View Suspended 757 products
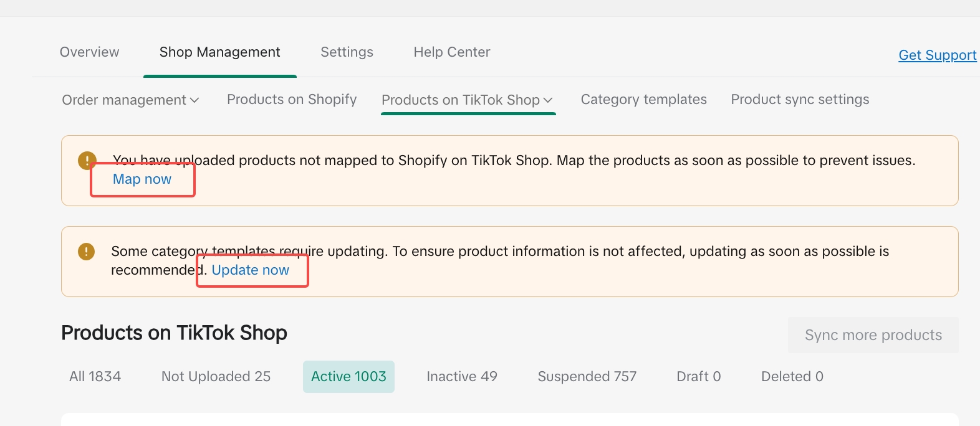This screenshot has width=980, height=426. (x=587, y=377)
